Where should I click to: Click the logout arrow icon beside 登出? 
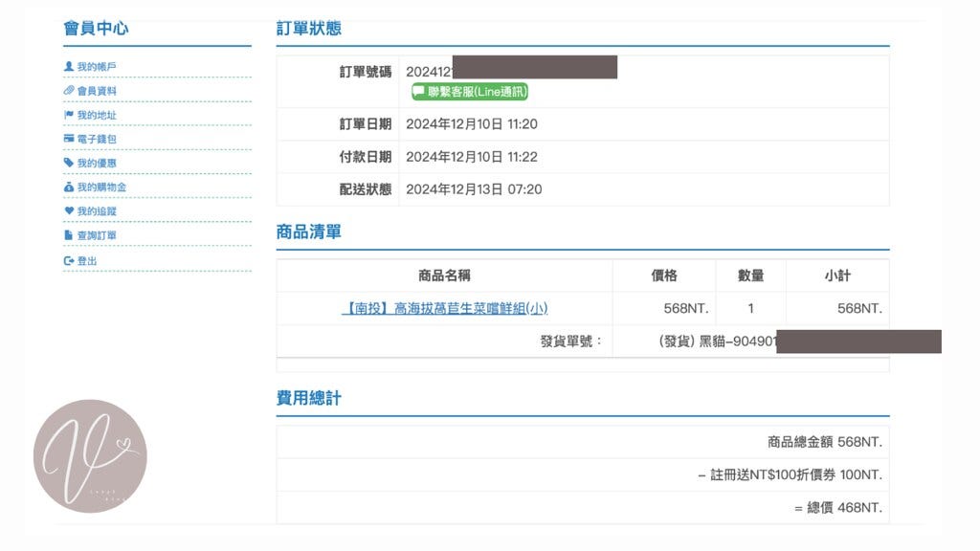pyautogui.click(x=69, y=260)
